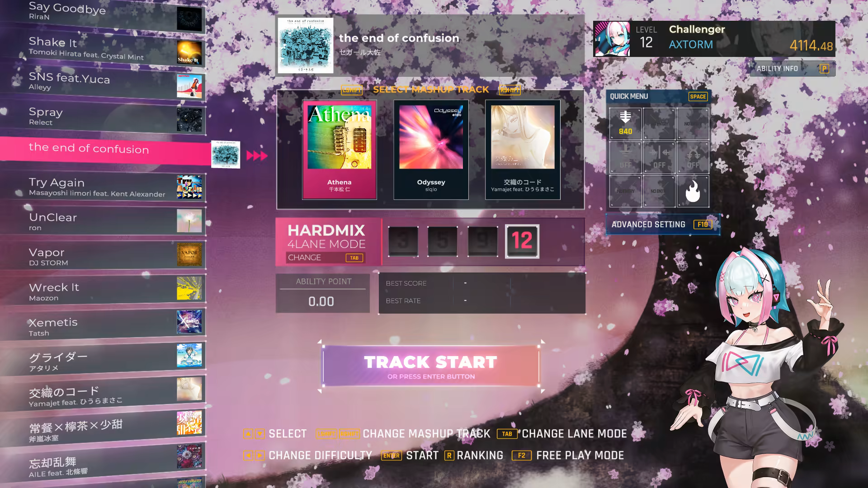Click the TRACK START button
868x488 pixels.
[431, 366]
